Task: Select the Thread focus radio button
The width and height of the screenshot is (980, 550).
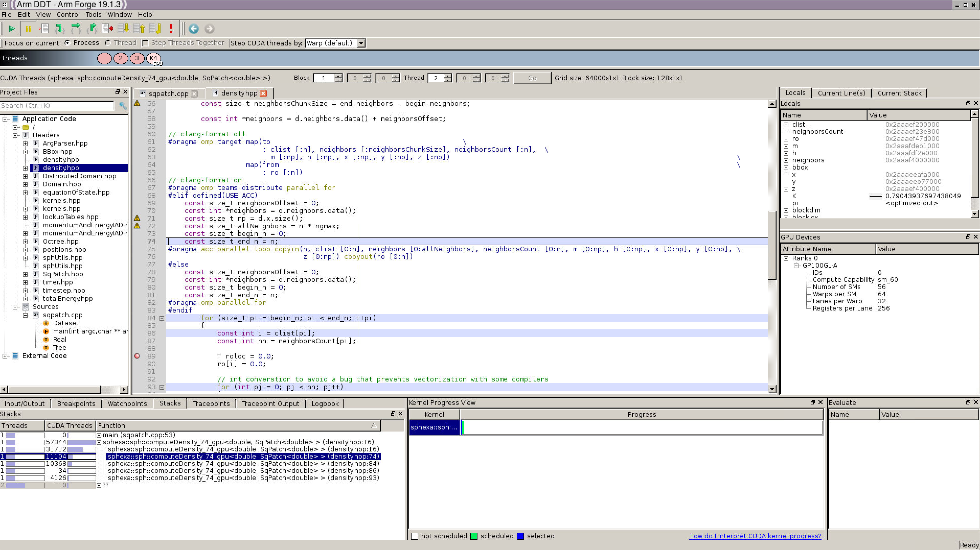Action: pos(108,43)
